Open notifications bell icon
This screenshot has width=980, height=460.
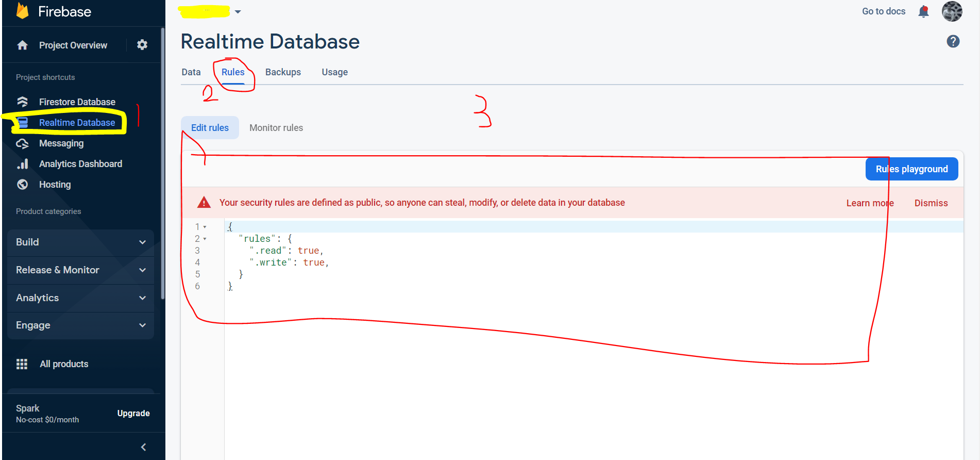[x=923, y=11]
